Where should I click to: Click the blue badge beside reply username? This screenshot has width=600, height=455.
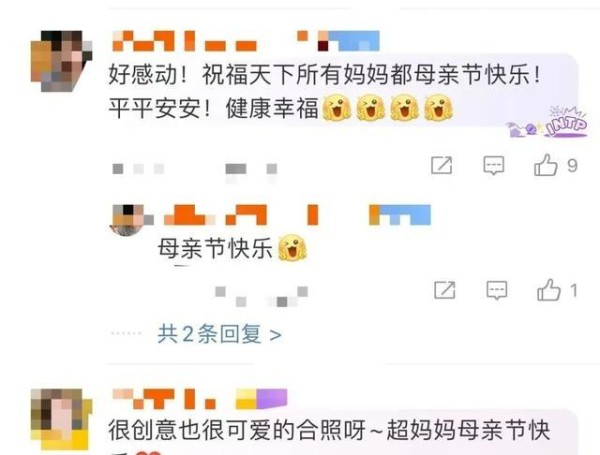coord(400,215)
